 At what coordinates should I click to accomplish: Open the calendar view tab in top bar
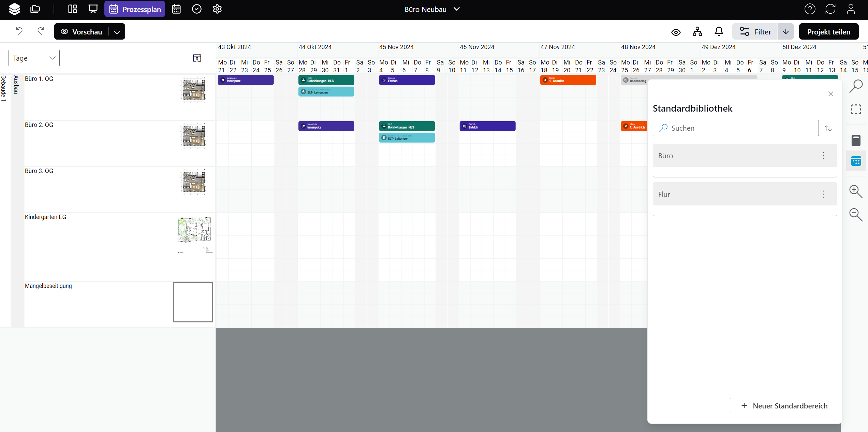[176, 9]
